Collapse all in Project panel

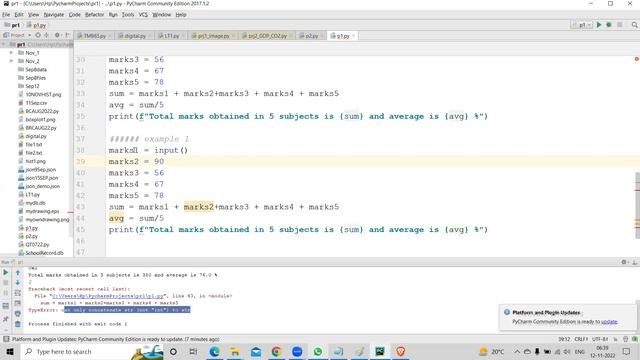[x=46, y=35]
